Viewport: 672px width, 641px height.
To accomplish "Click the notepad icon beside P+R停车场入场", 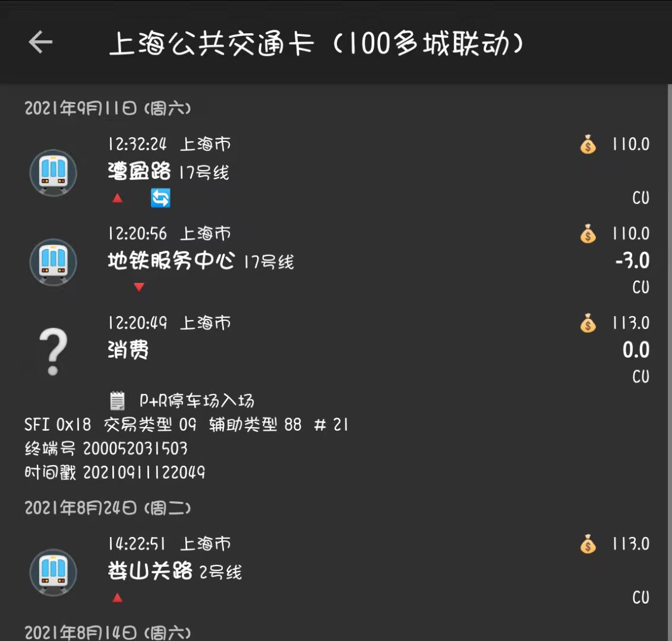I will pyautogui.click(x=118, y=401).
